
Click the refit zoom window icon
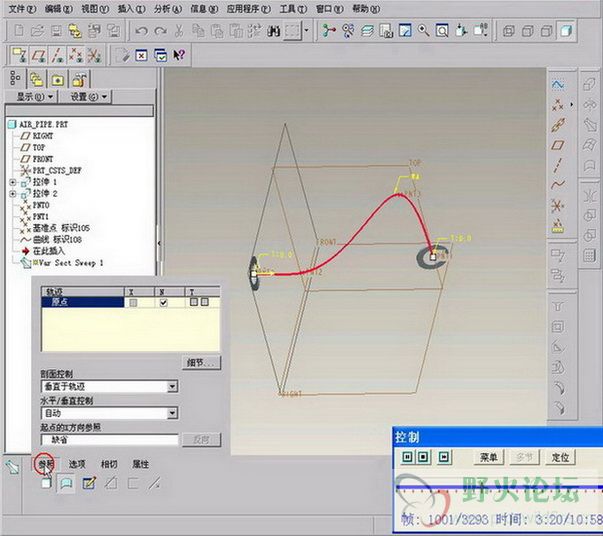pyautogui.click(x=442, y=30)
